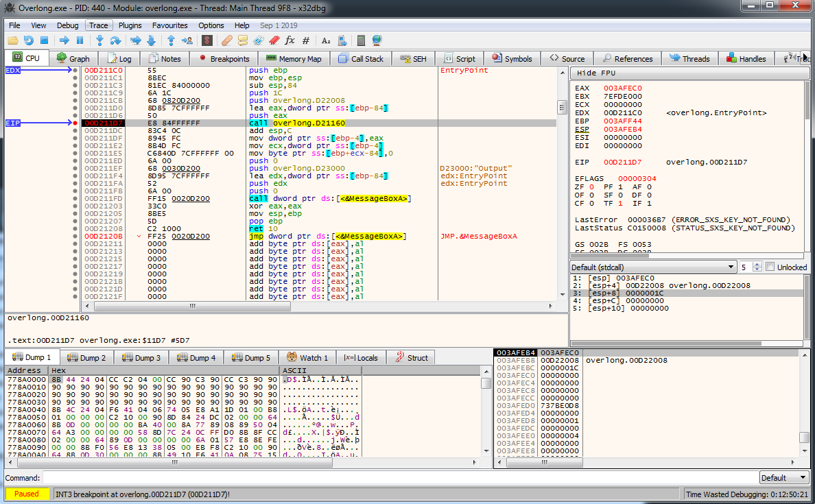
Task: Toggle the Unlocked checkbox
Action: pyautogui.click(x=770, y=267)
